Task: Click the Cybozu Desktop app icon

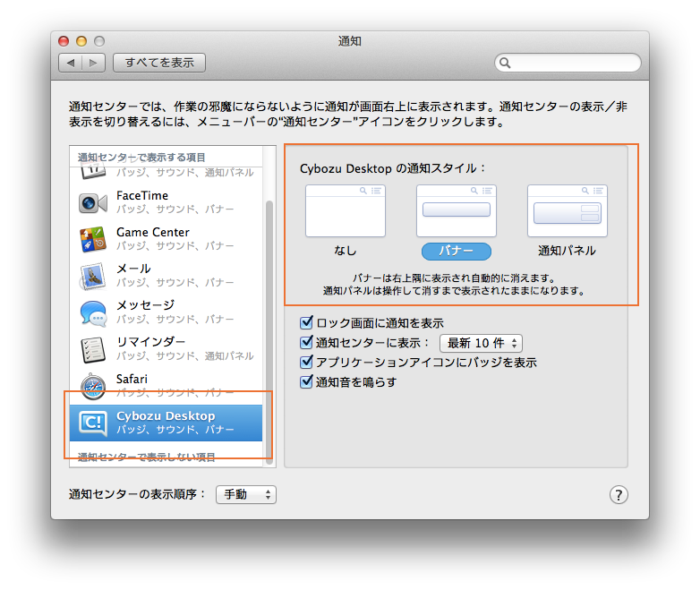Action: pos(93,423)
